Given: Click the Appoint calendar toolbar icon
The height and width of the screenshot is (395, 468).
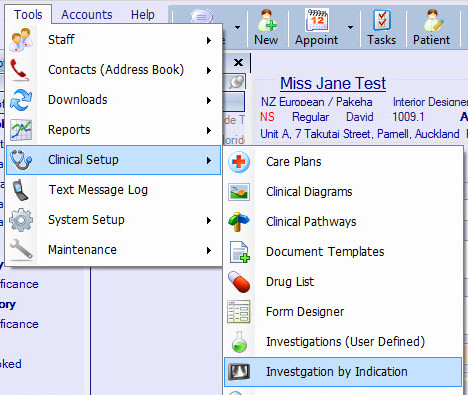Looking at the screenshot, I should 317,20.
